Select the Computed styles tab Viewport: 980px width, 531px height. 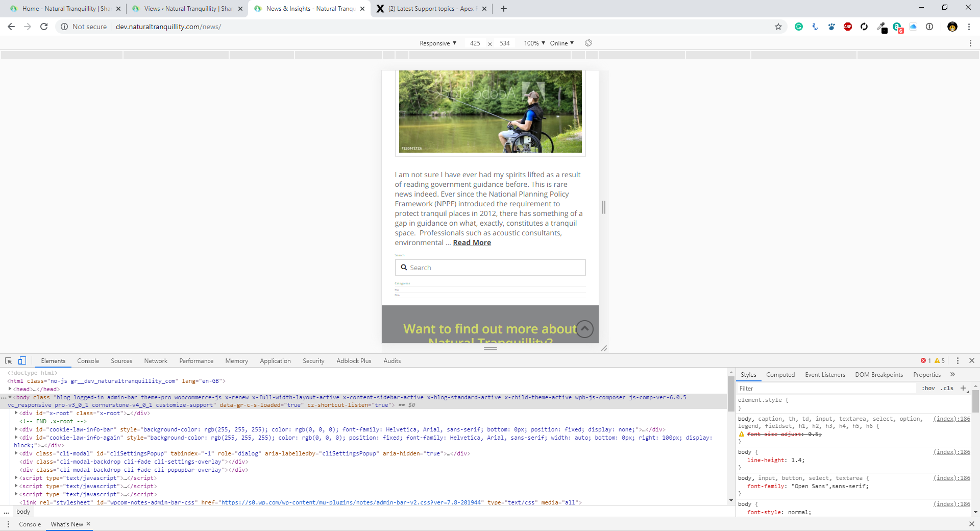point(780,374)
